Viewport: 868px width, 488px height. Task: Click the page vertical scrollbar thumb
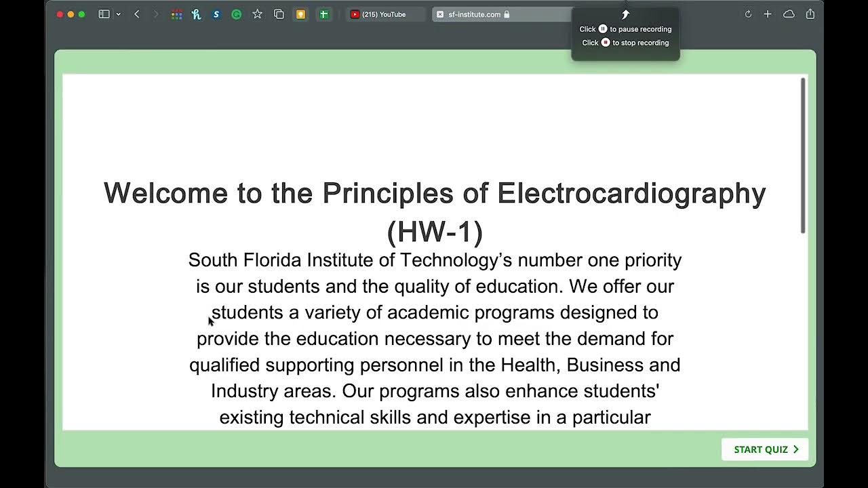pos(803,156)
